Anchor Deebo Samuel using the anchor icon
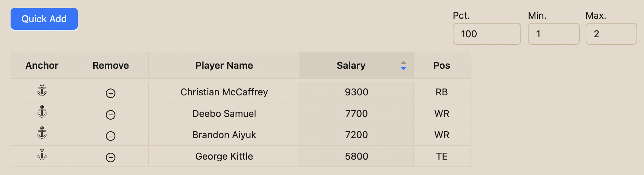644x175 pixels. click(42, 112)
